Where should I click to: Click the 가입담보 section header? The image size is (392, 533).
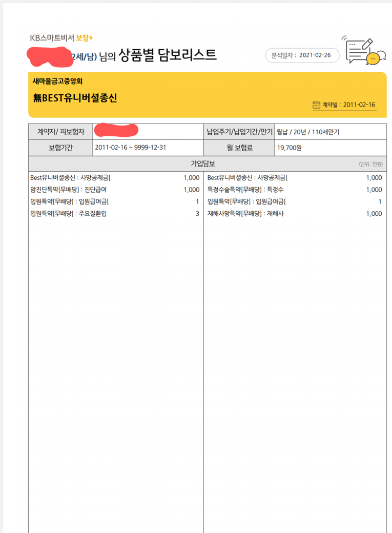(x=207, y=163)
